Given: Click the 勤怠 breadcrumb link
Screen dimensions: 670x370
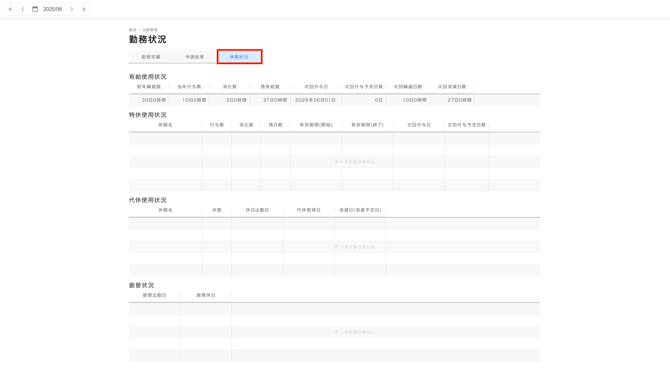Looking at the screenshot, I should click(132, 30).
